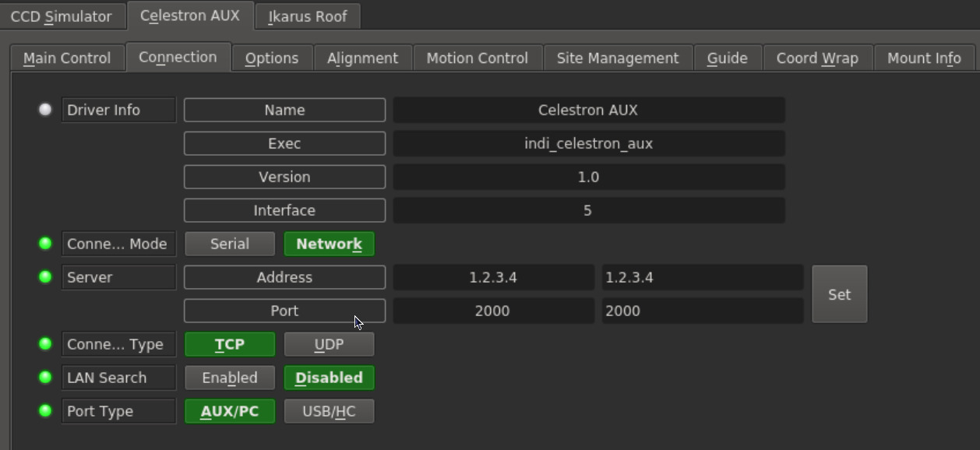Screen dimensions: 980x450
Task: Click the Conne... Type property label
Action: coord(118,344)
